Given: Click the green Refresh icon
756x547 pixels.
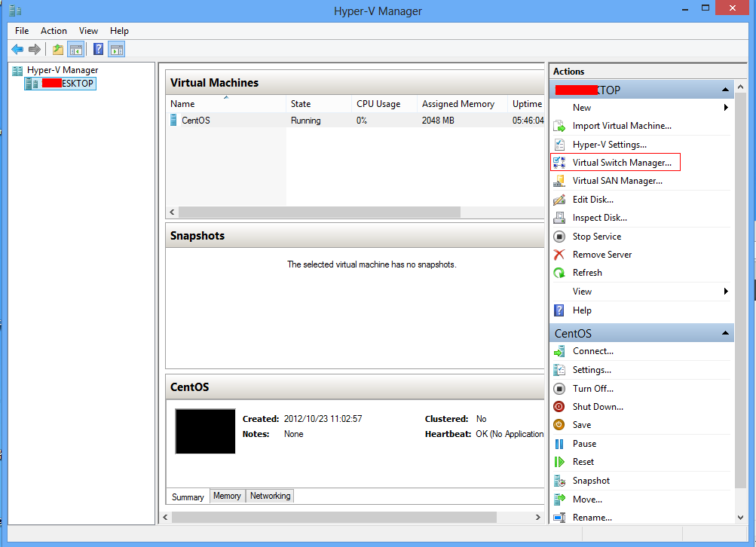Looking at the screenshot, I should (559, 273).
